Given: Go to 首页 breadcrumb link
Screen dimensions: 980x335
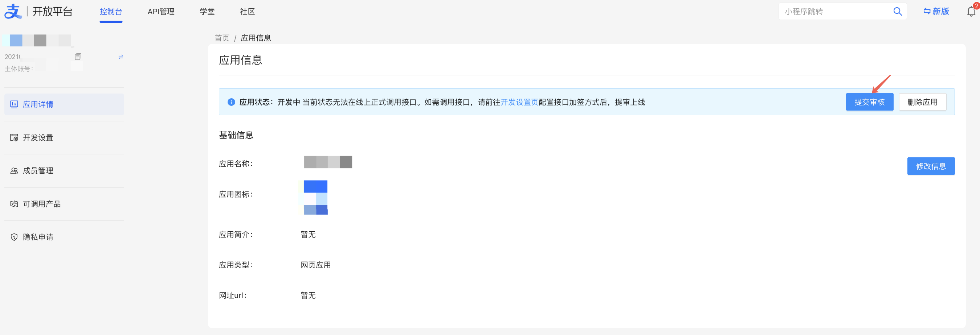Looking at the screenshot, I should 222,38.
